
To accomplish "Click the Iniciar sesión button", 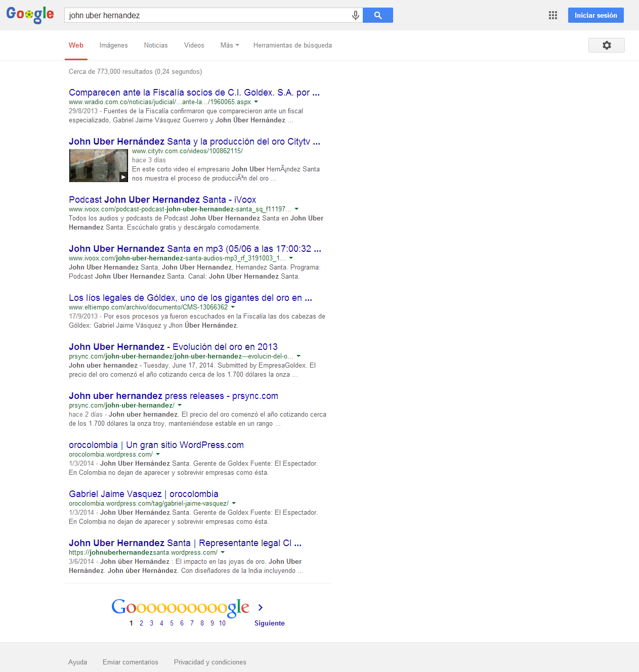I will [596, 15].
